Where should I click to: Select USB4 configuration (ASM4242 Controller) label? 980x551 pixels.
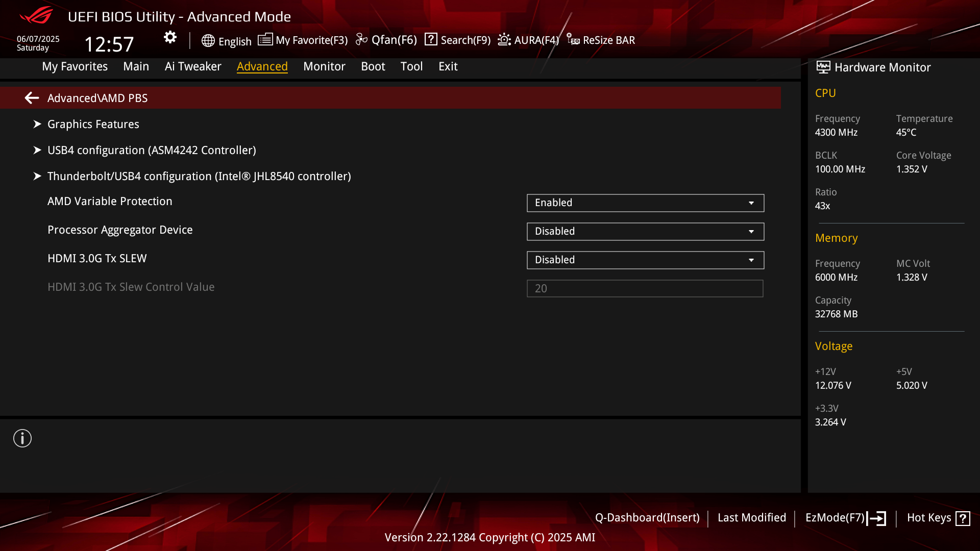(x=152, y=151)
